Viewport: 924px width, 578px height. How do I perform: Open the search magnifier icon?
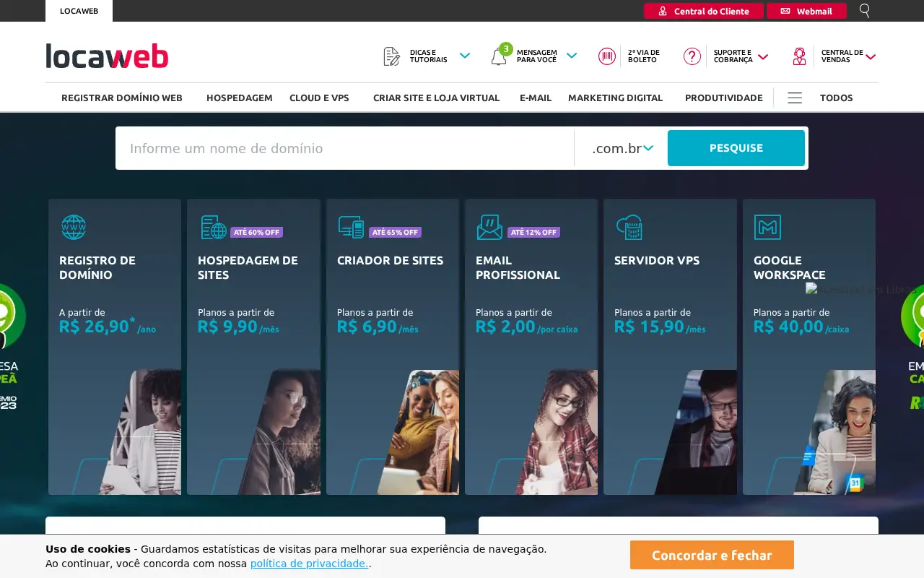pos(865,10)
